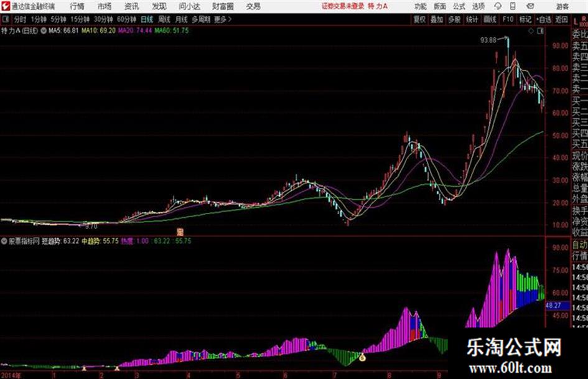Click the 复权 toolbar button
Image resolution: width=588 pixels, height=379 pixels.
click(419, 19)
